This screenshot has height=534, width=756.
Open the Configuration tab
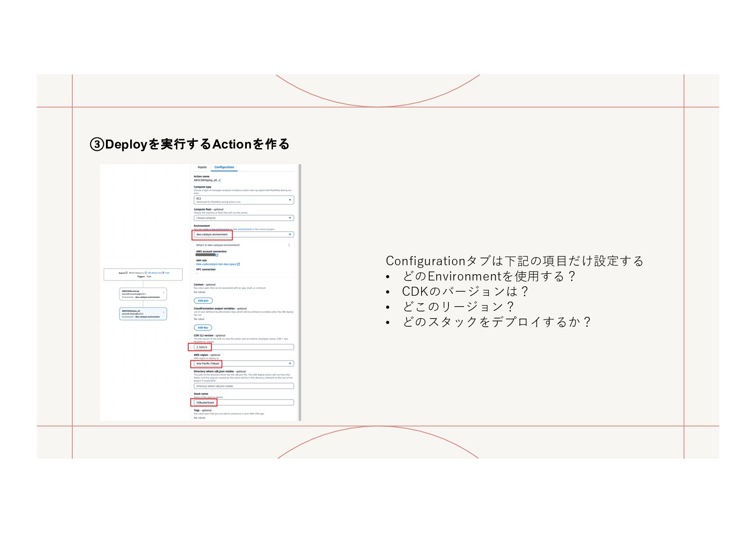(x=224, y=167)
